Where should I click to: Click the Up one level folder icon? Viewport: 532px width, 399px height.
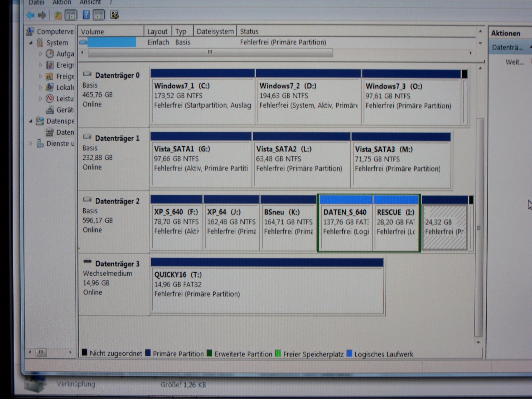coord(58,15)
